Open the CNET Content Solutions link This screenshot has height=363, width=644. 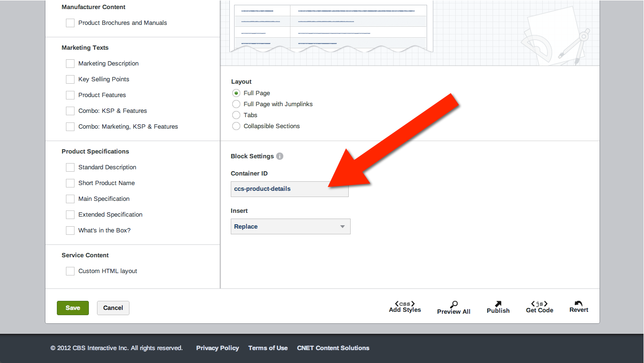(333, 348)
